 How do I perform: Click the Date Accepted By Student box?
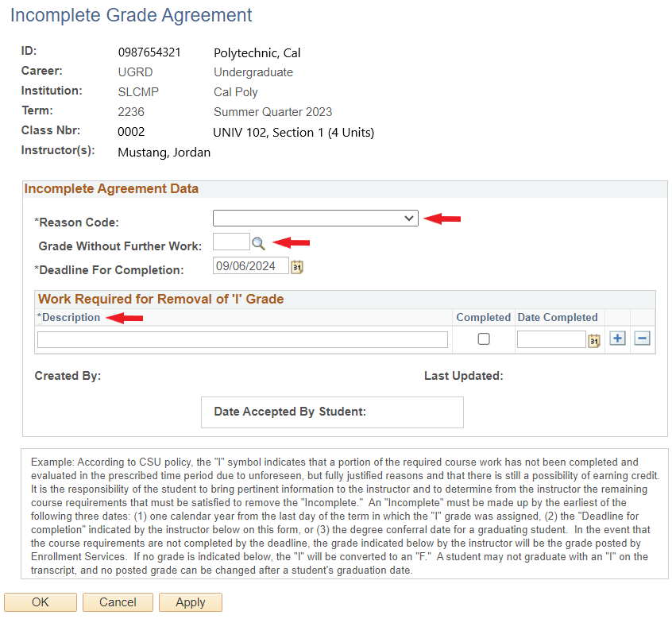332,412
